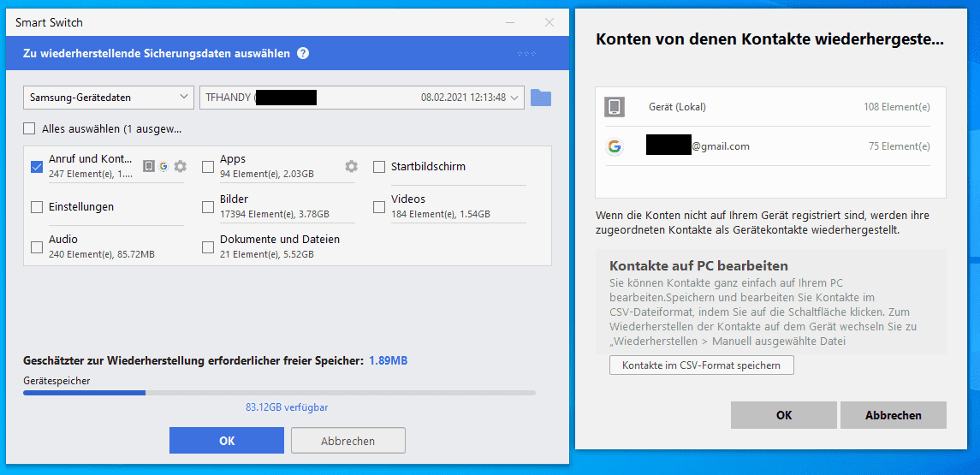The width and height of the screenshot is (980, 475).
Task: Click the Gerätespeicher progress bar
Action: (x=279, y=393)
